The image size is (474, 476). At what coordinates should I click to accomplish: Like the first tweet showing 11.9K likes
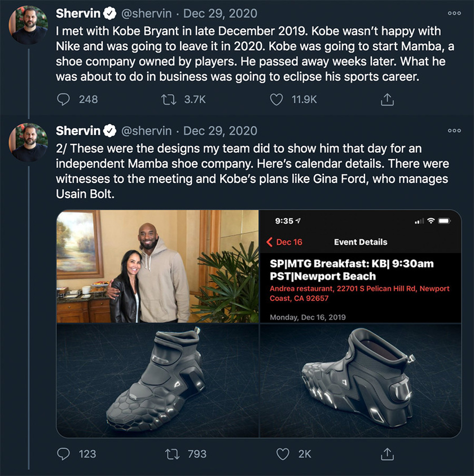[x=276, y=99]
